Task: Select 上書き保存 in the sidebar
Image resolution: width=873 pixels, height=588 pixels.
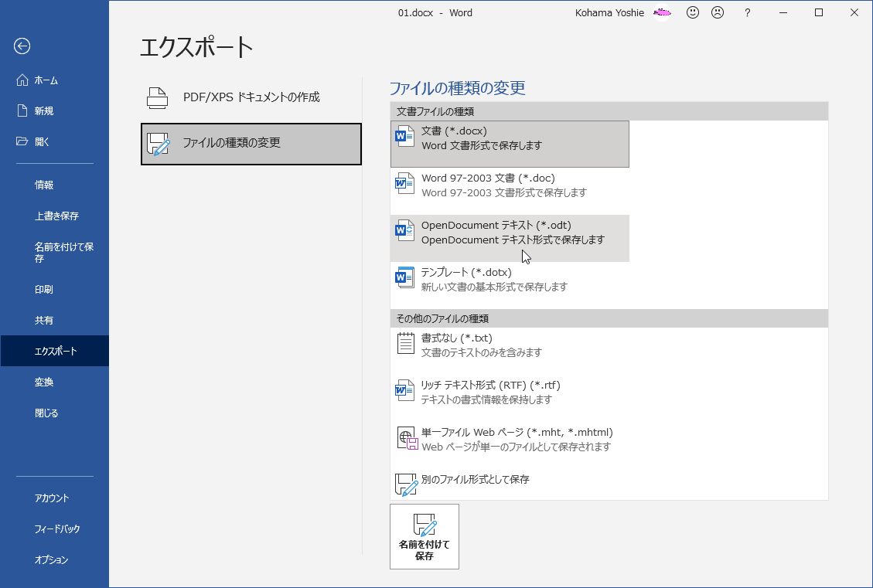Action: [x=55, y=216]
